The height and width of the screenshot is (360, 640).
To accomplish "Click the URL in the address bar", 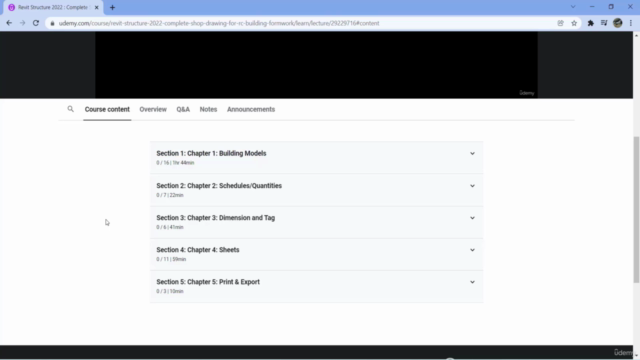I will (219, 23).
